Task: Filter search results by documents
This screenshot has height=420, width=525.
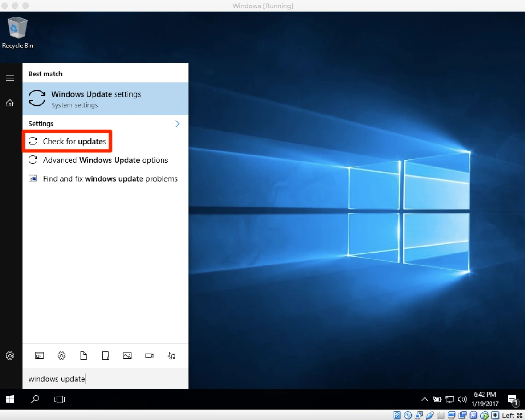Action: [x=83, y=356]
